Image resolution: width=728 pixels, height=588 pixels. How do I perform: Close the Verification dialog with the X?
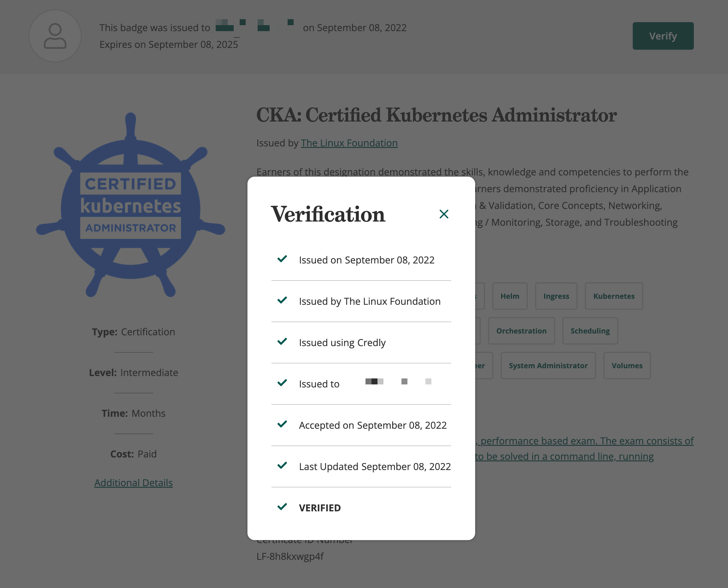[444, 214]
